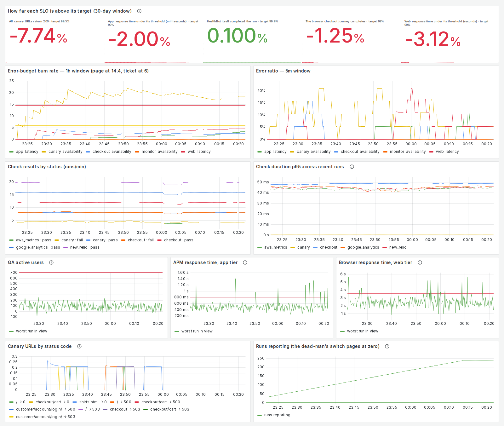Open info icon for Check duration p95 panel
Viewport: 504px width, 426px height.
[x=352, y=167]
